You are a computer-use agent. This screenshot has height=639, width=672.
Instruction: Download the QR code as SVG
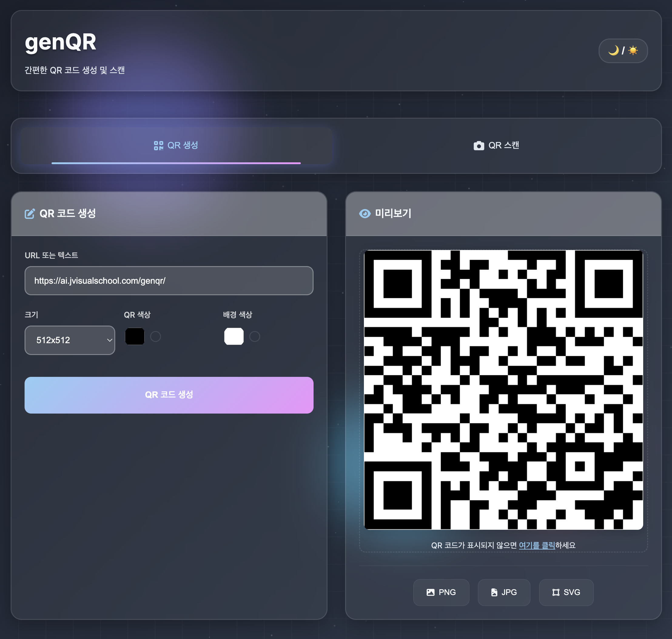(x=566, y=592)
